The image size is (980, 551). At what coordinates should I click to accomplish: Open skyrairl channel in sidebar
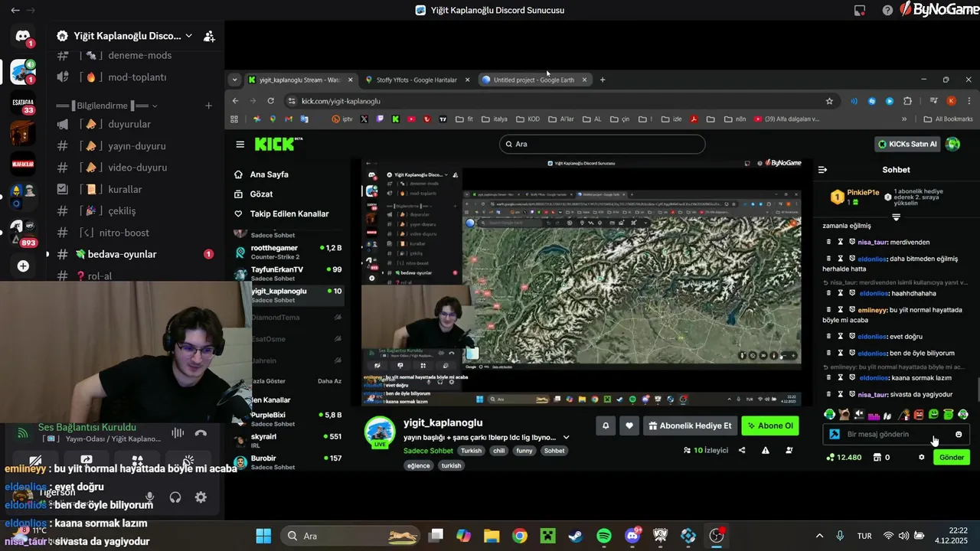pyautogui.click(x=289, y=440)
